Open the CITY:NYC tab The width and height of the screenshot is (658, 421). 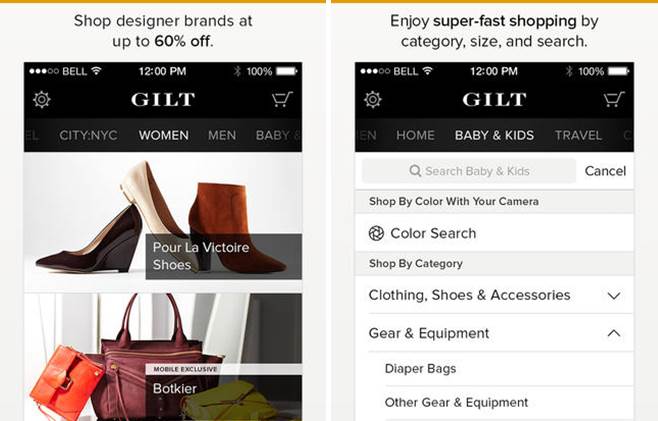coord(89,135)
